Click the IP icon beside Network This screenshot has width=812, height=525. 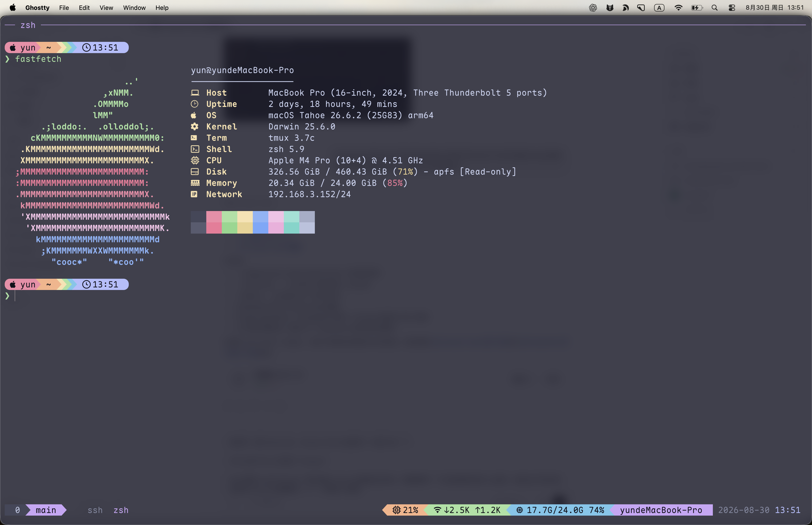tap(194, 194)
